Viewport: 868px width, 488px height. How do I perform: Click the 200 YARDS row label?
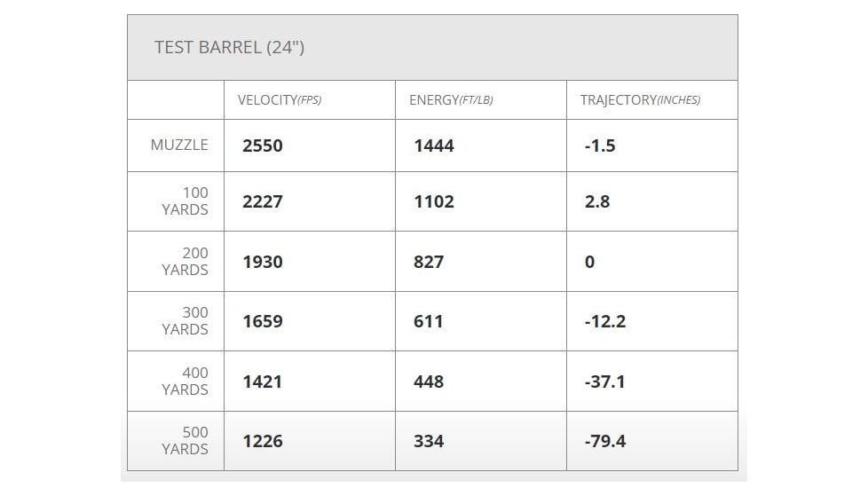(x=185, y=262)
